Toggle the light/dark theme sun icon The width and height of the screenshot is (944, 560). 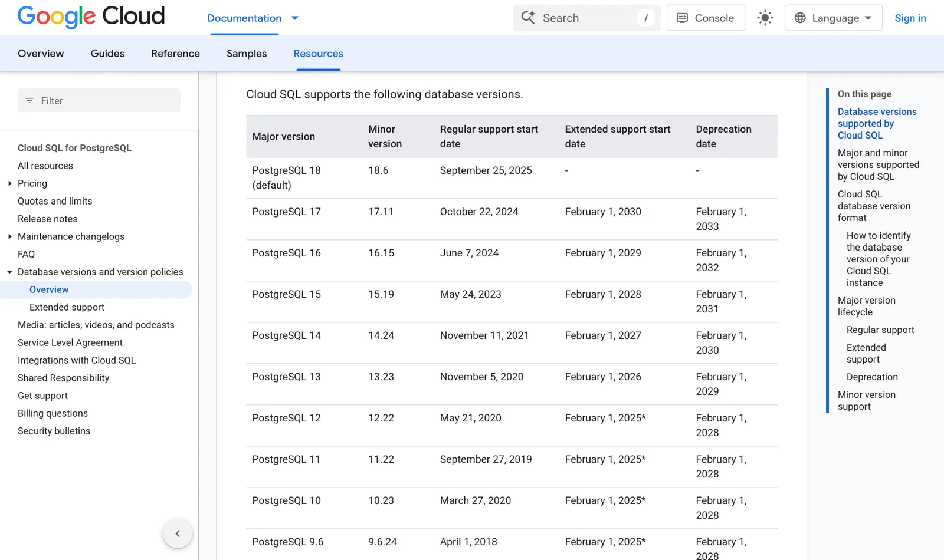pyautogui.click(x=765, y=18)
